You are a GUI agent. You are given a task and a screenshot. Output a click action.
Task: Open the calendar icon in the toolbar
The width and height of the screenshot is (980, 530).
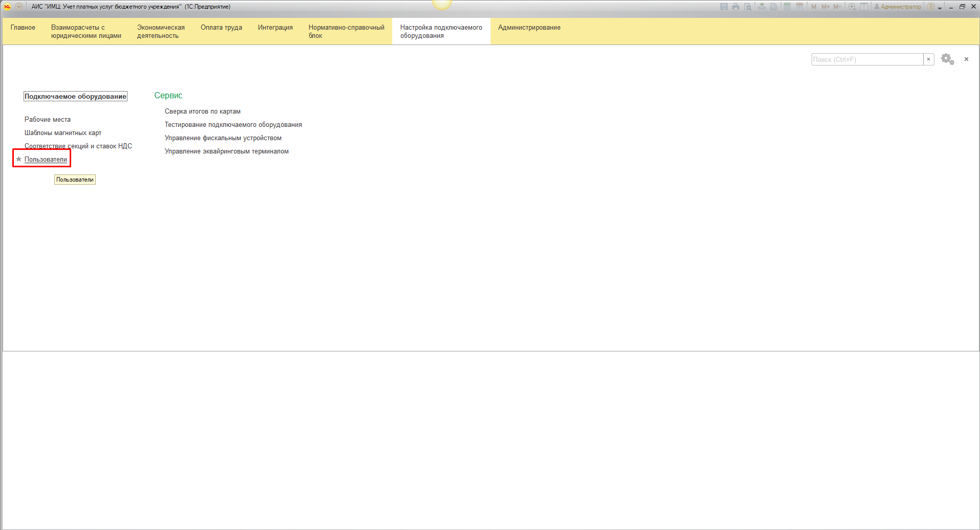pos(799,7)
